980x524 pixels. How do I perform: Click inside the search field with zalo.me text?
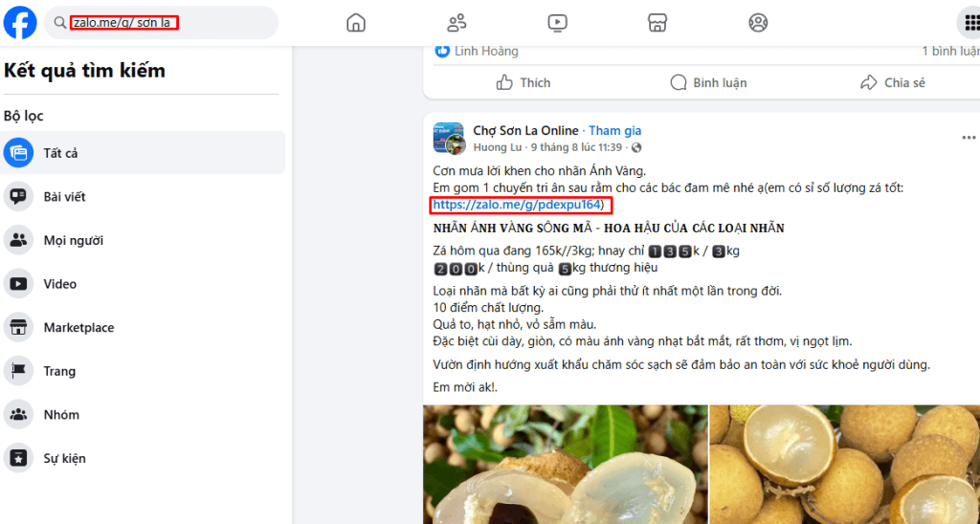(x=161, y=23)
